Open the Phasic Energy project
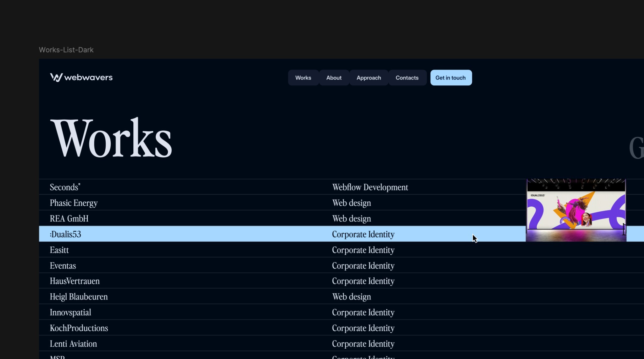 [x=74, y=203]
